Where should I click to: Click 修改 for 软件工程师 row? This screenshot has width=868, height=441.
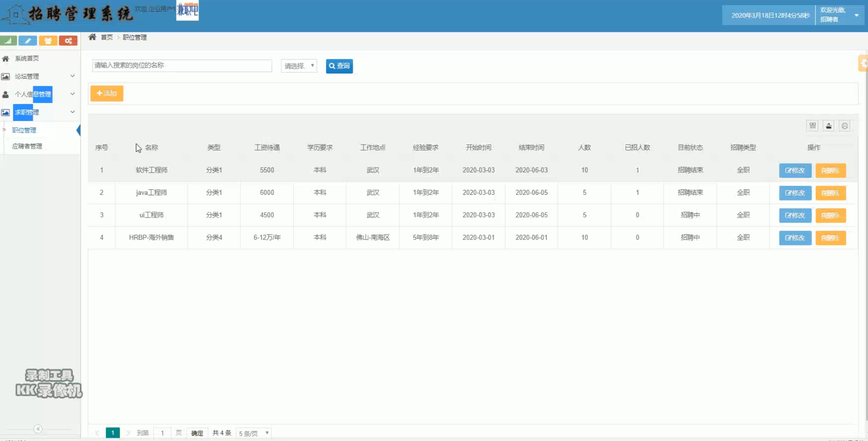coord(795,170)
